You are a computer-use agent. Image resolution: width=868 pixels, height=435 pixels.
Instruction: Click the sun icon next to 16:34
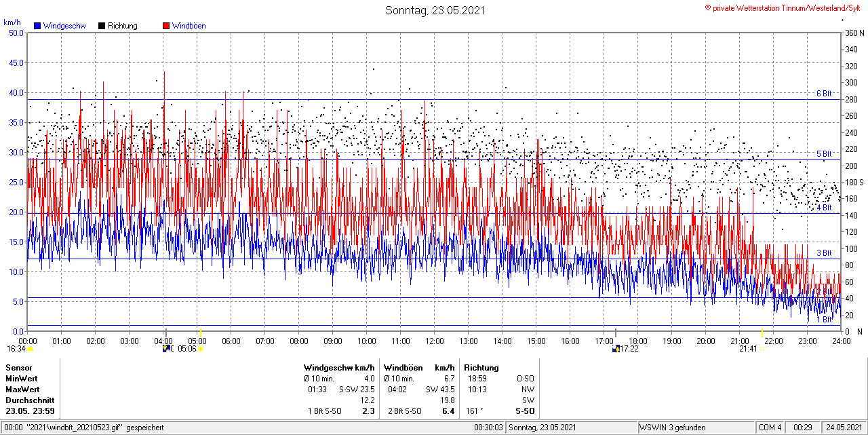(30, 349)
